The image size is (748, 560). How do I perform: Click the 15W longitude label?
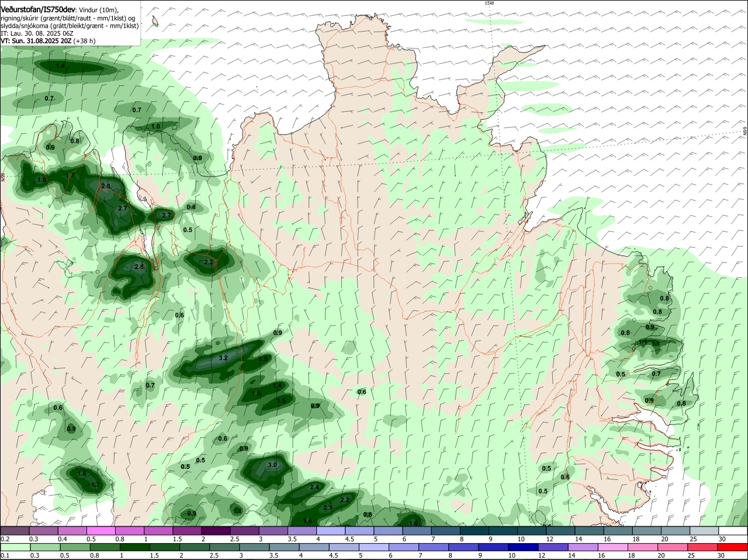[x=489, y=3]
